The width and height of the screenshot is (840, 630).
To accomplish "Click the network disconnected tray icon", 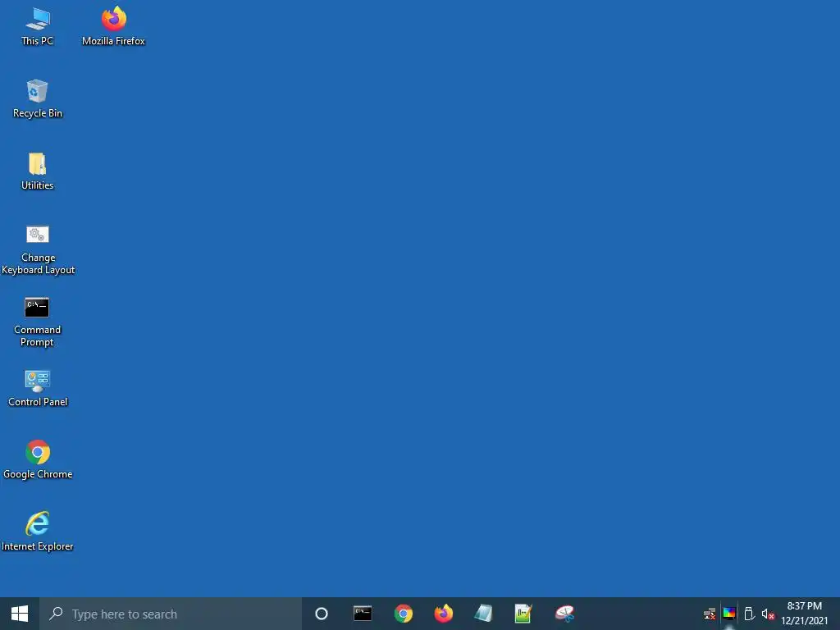I will pos(710,614).
